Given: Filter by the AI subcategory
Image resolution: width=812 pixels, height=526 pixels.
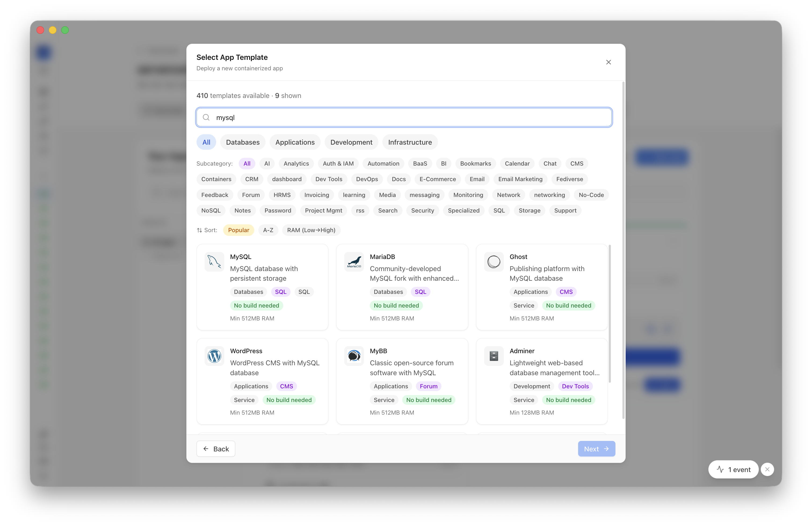Looking at the screenshot, I should [x=267, y=163].
